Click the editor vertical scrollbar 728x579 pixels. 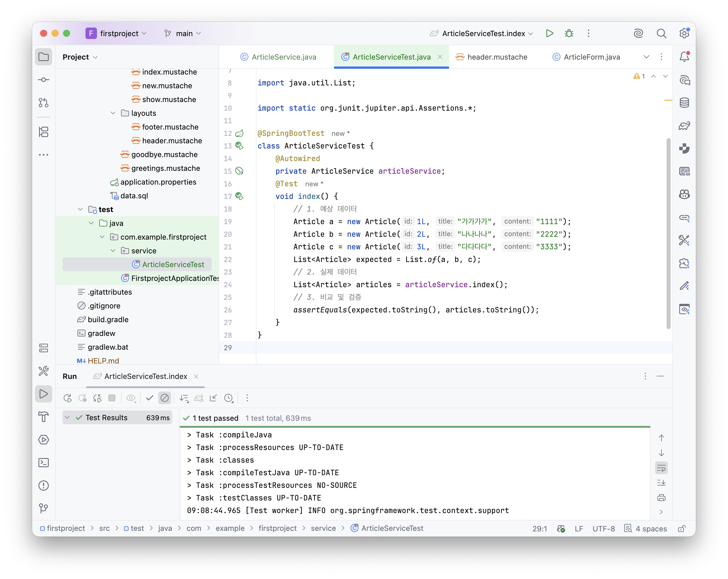668,234
